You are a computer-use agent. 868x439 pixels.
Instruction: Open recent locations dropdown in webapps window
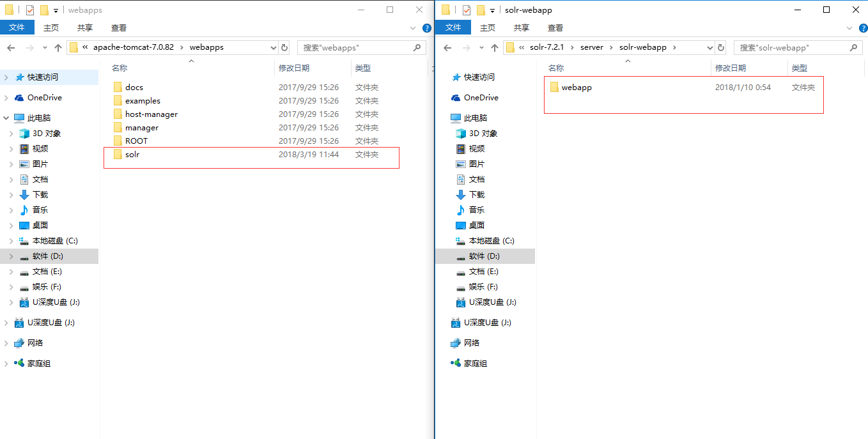coord(45,48)
